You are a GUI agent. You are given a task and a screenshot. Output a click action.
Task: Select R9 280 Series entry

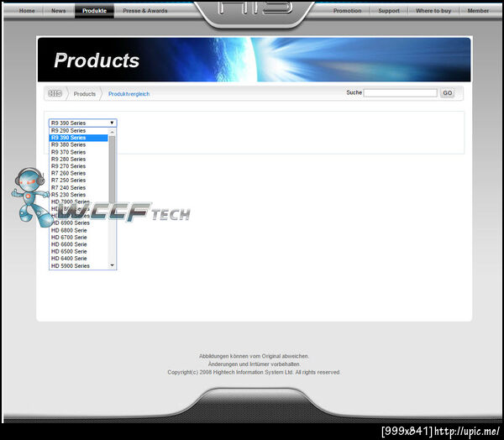79,159
